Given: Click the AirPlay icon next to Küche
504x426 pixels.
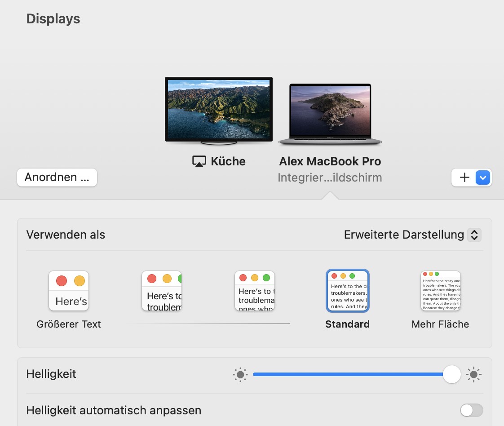Looking at the screenshot, I should tap(199, 162).
